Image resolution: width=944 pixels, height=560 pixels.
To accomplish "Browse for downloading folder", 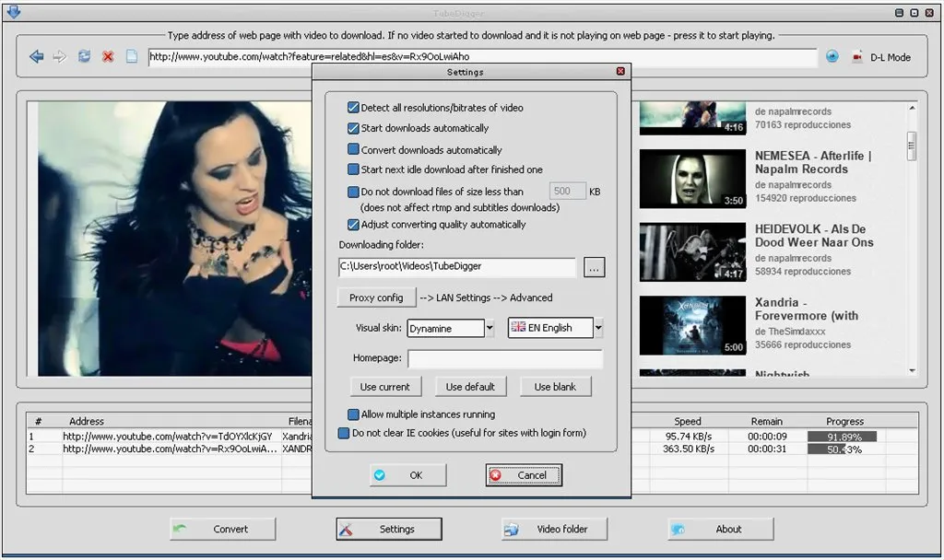I will [x=595, y=268].
